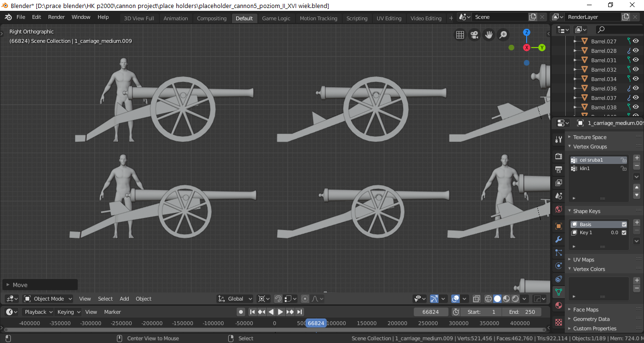Screen dimensions: 644x343
Task: Click the pan view hand icon
Action: (x=489, y=35)
